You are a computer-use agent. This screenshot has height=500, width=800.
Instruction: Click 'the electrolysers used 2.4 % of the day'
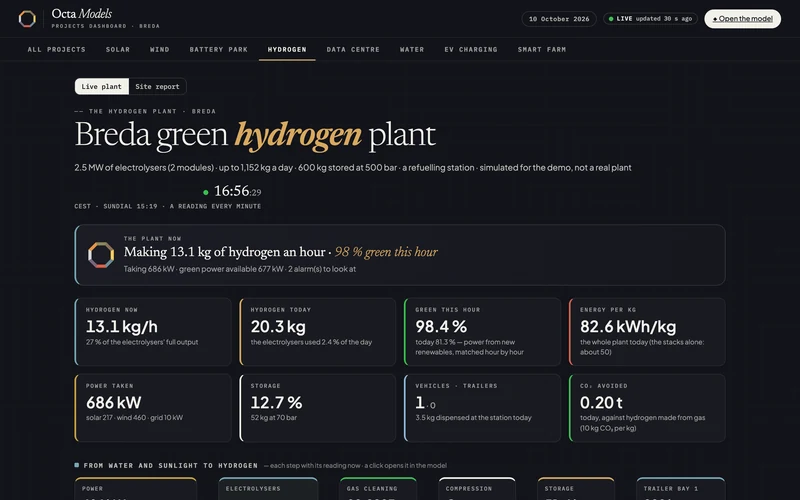click(x=311, y=342)
